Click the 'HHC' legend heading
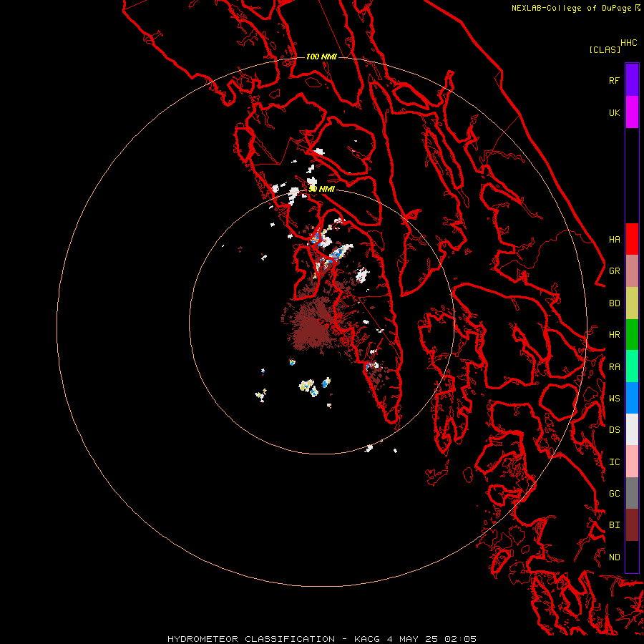This screenshot has height=644, width=644. [628, 43]
